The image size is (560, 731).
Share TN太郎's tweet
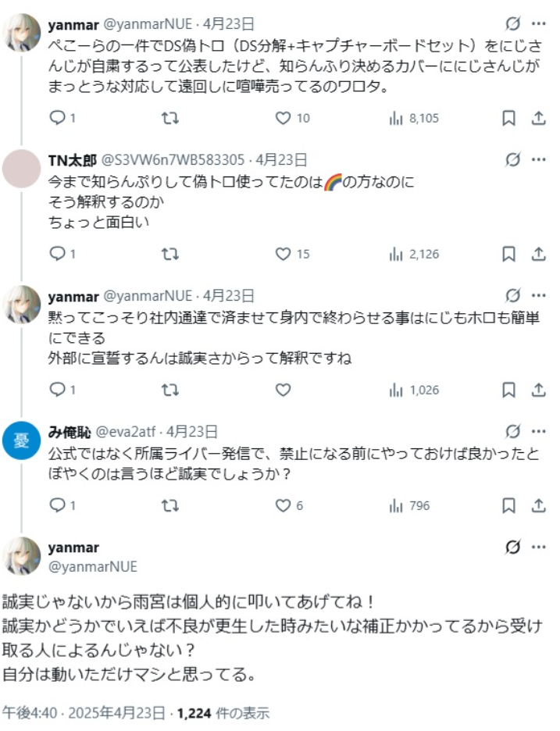[538, 254]
